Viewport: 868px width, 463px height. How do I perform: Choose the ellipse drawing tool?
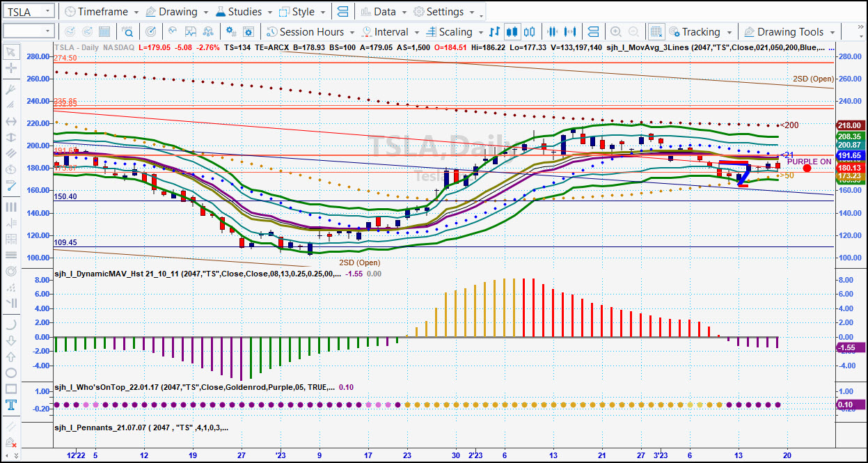tap(10, 372)
